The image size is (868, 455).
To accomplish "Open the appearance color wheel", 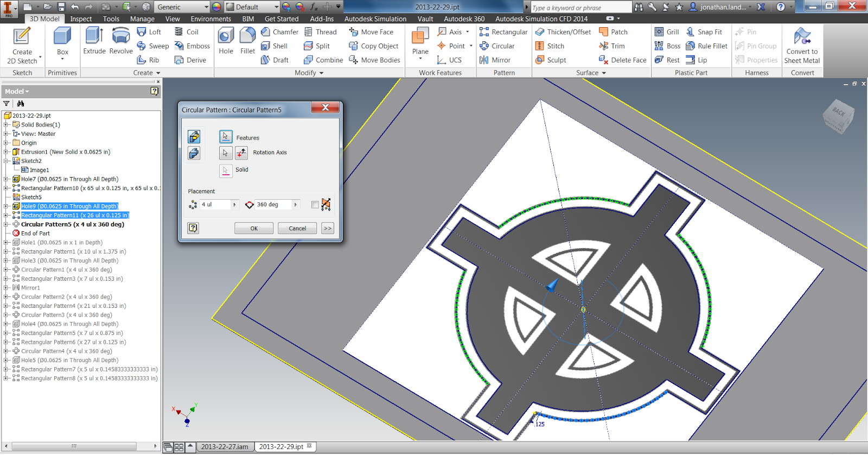I will pyautogui.click(x=216, y=7).
